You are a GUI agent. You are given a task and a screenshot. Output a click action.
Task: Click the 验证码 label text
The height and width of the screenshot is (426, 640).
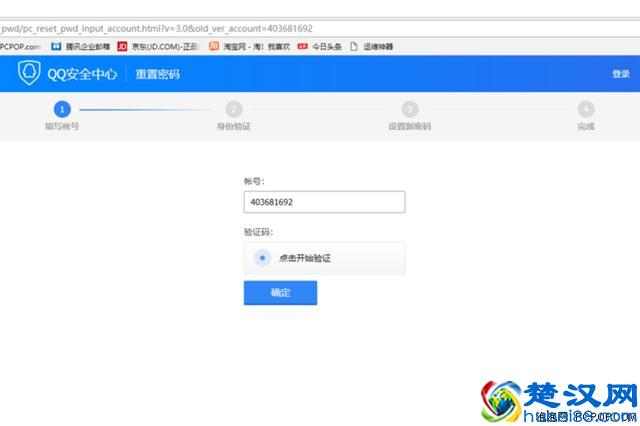258,232
